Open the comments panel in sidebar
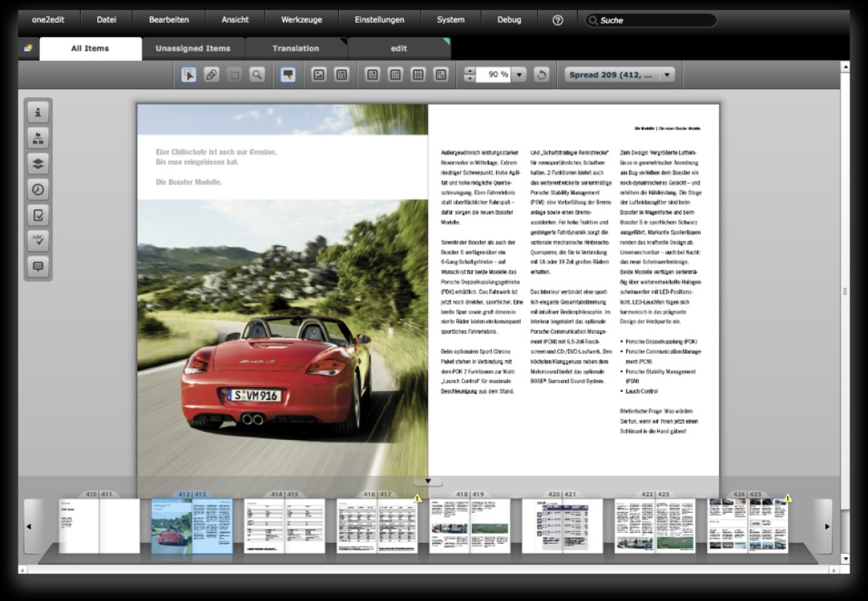 (x=38, y=267)
